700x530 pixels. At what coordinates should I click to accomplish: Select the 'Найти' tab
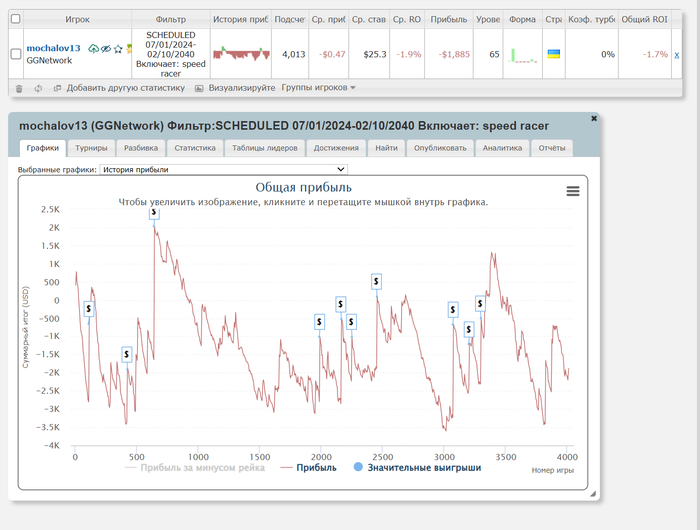pyautogui.click(x=386, y=148)
